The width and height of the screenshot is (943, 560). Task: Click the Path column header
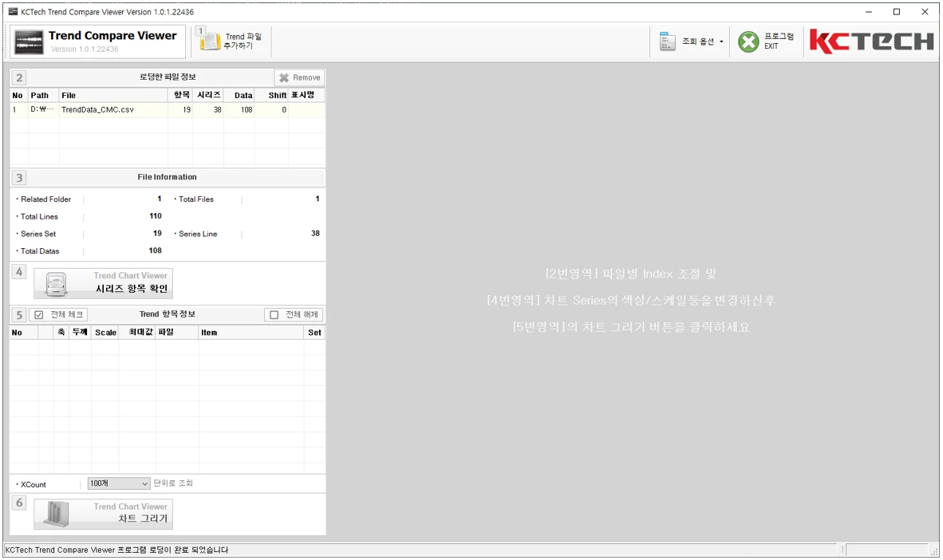coord(43,95)
